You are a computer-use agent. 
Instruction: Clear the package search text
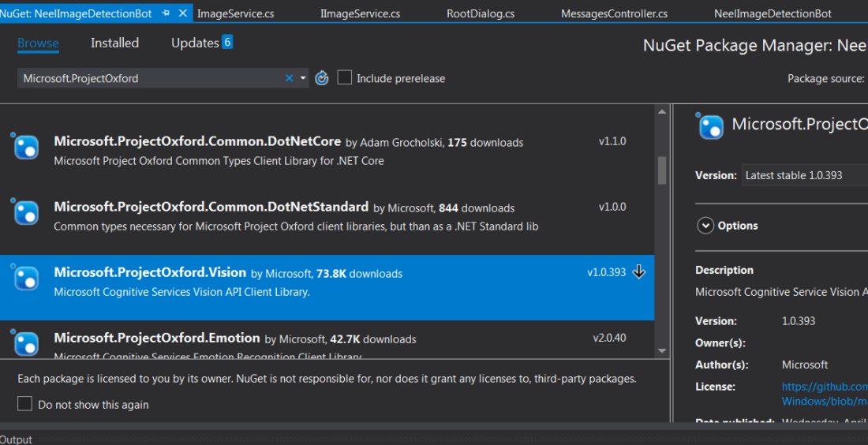tap(289, 78)
